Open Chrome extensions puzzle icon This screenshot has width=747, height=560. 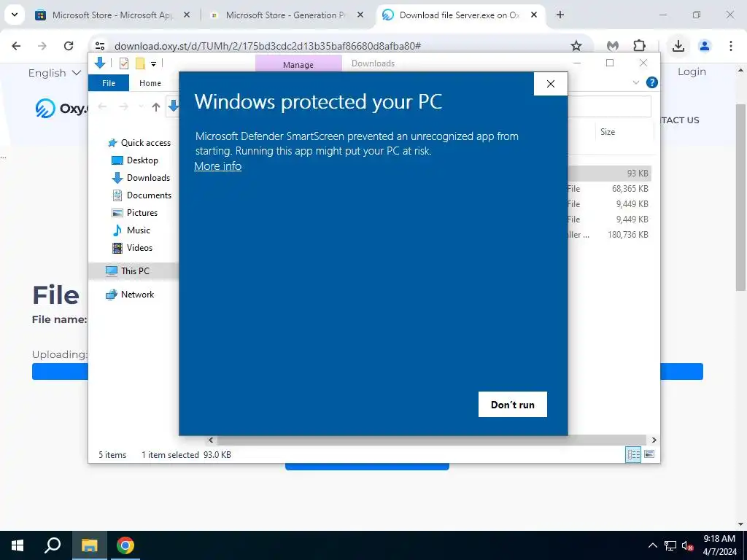pos(639,46)
